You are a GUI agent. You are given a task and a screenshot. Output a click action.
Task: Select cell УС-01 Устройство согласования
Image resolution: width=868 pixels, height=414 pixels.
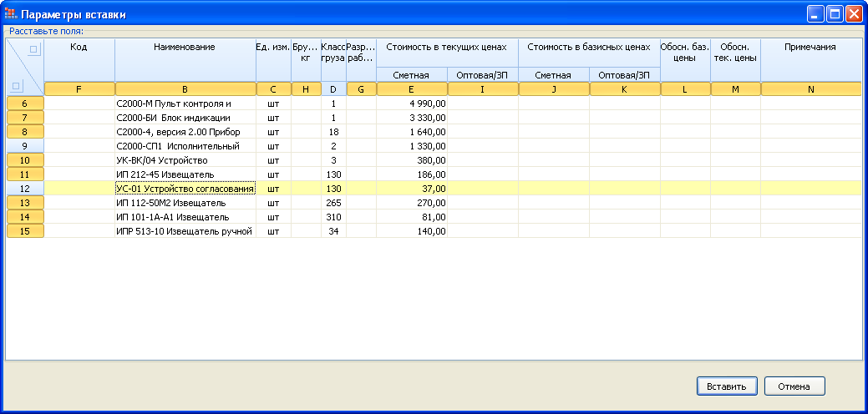point(185,189)
